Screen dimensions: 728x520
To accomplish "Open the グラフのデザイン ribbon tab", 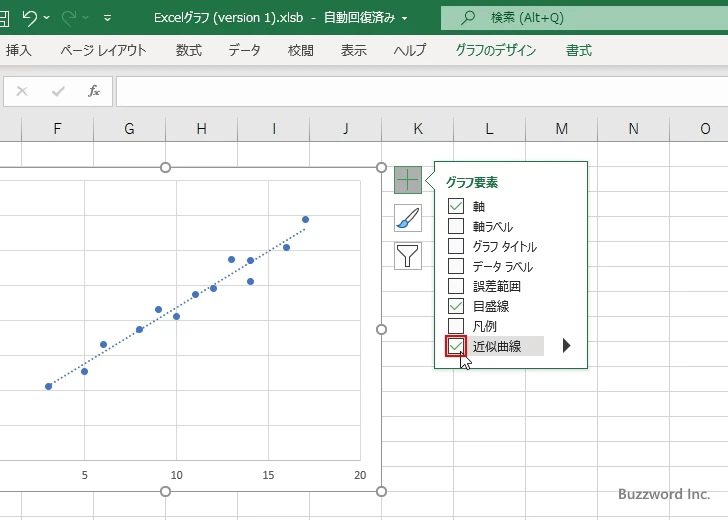I will [495, 50].
